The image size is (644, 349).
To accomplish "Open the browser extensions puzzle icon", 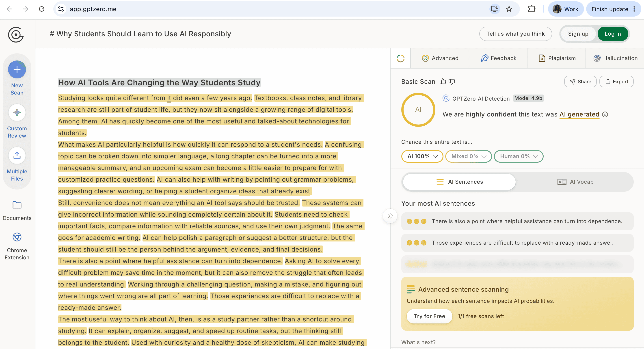I will (x=532, y=9).
